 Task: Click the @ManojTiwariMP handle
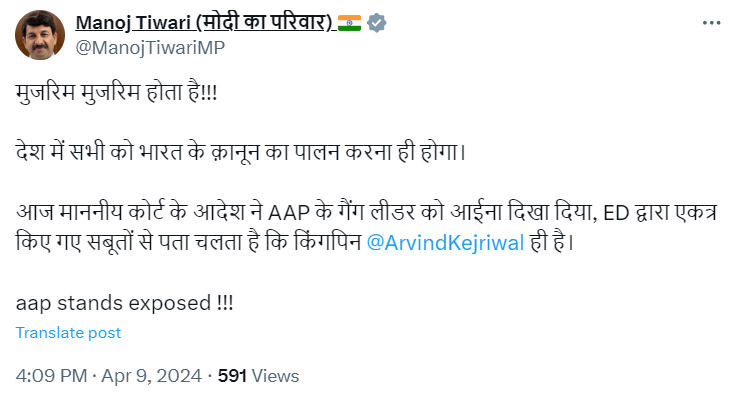(150, 47)
